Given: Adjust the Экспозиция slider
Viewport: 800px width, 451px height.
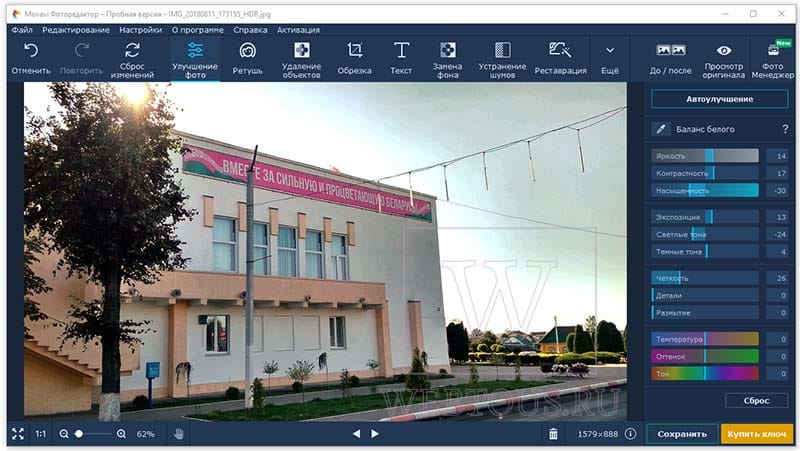Looking at the screenshot, I should tap(705, 217).
